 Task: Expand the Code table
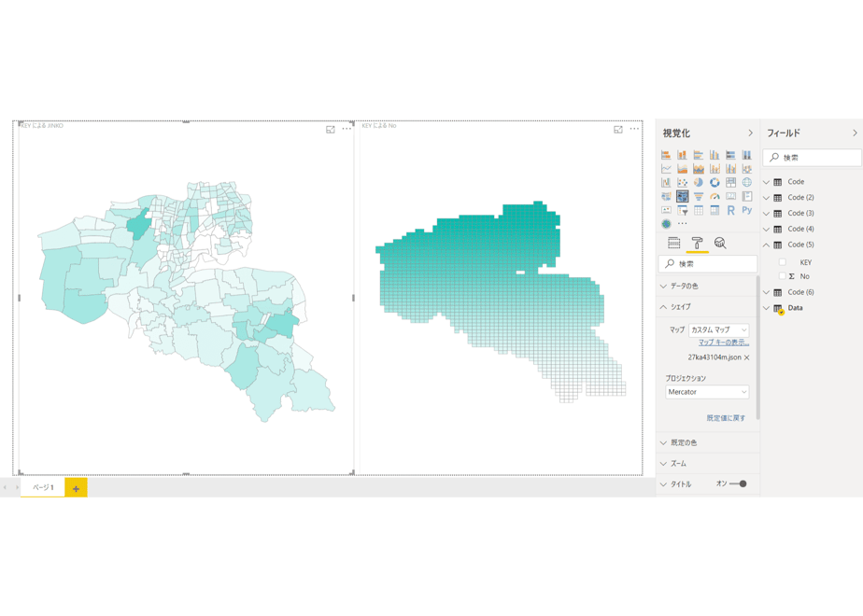point(766,182)
